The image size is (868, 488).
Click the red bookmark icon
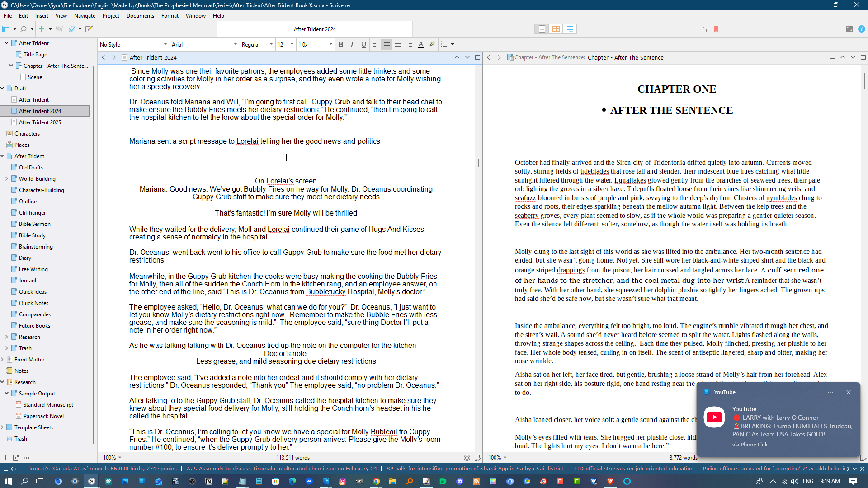pos(716,29)
